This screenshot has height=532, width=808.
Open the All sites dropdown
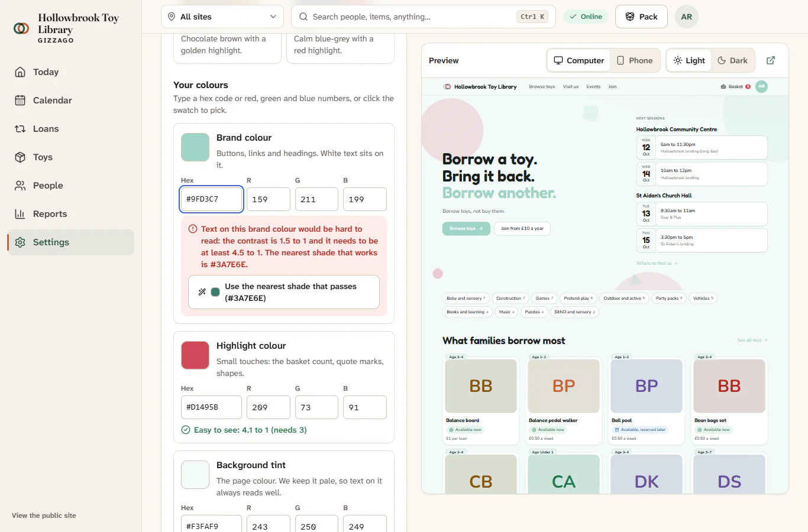[x=222, y=17]
